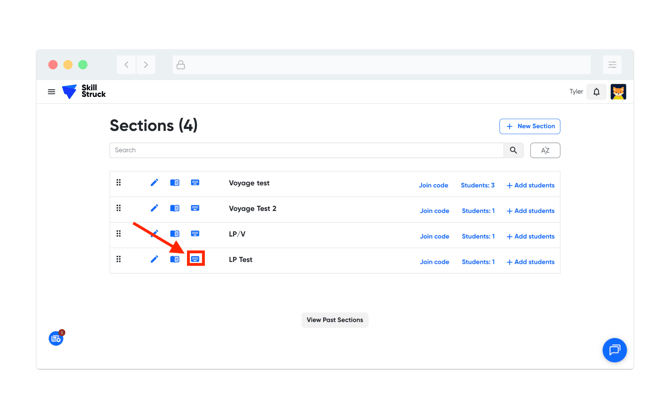Click the search magnifier button

click(513, 150)
